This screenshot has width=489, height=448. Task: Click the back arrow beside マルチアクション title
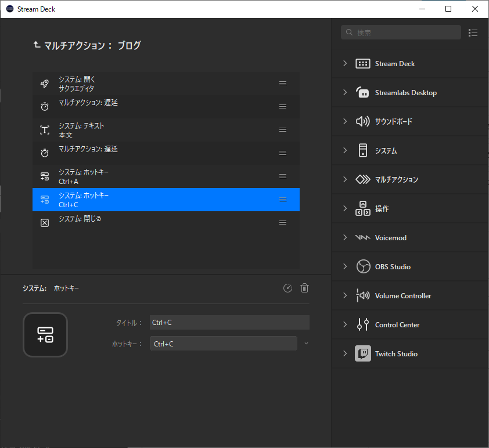click(37, 45)
